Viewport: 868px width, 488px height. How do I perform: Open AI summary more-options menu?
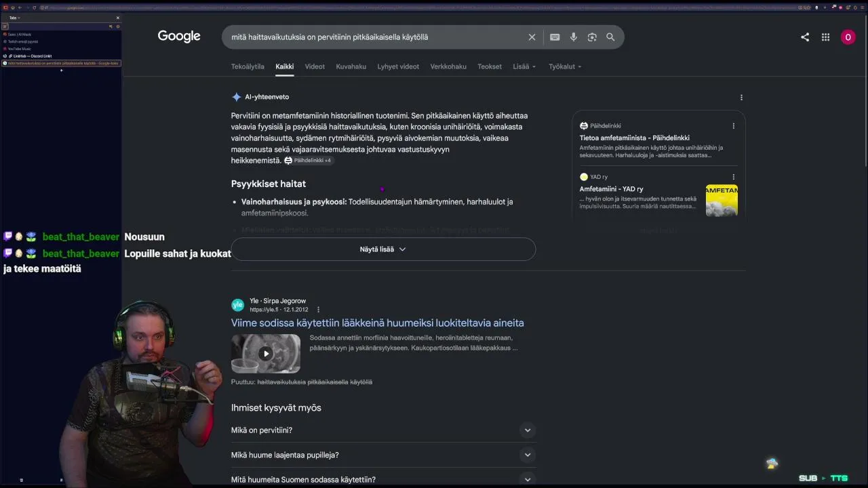pos(741,98)
